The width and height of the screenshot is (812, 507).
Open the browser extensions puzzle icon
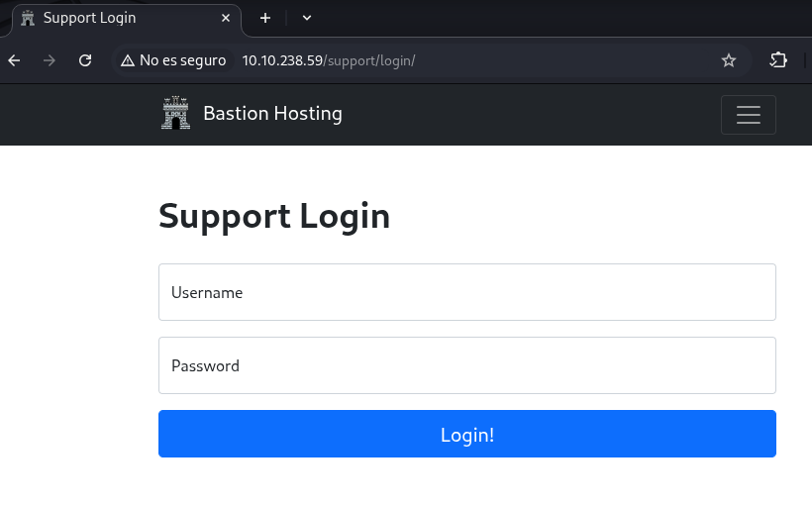[x=778, y=60]
